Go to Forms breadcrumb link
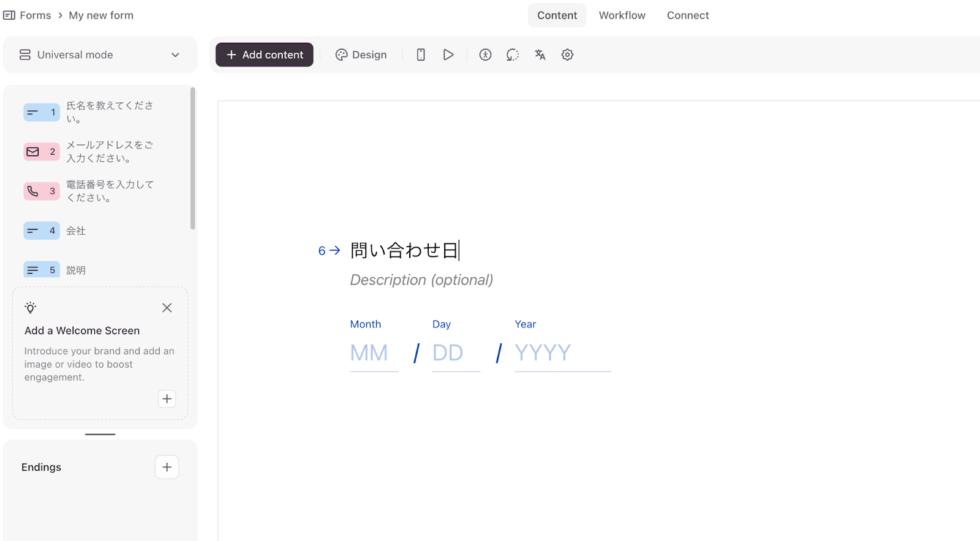 coord(35,15)
